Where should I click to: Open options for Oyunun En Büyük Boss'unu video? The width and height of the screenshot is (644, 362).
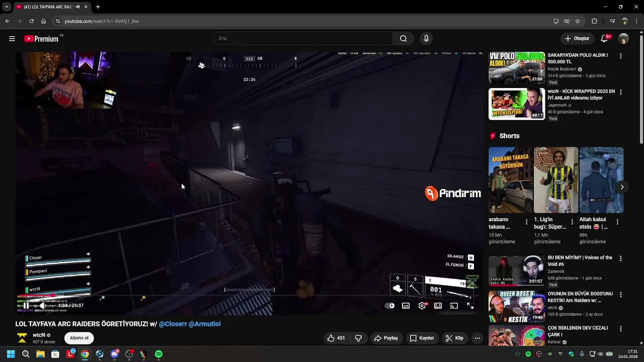621,295
